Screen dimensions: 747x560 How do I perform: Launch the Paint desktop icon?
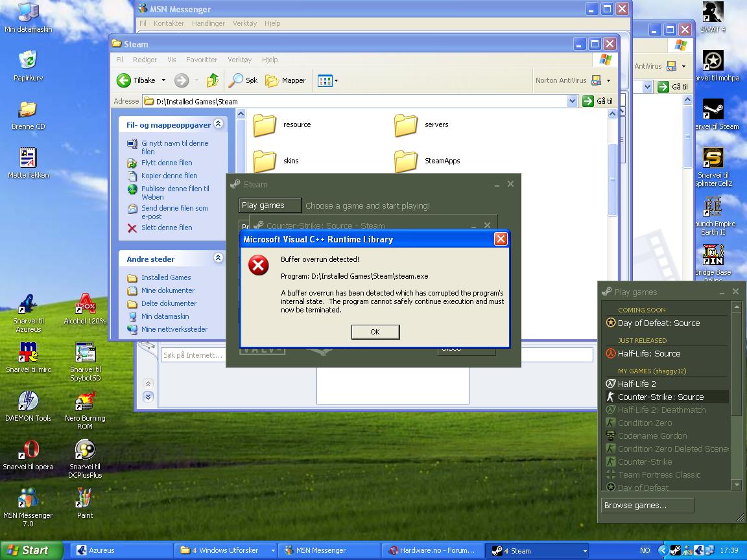(x=85, y=500)
